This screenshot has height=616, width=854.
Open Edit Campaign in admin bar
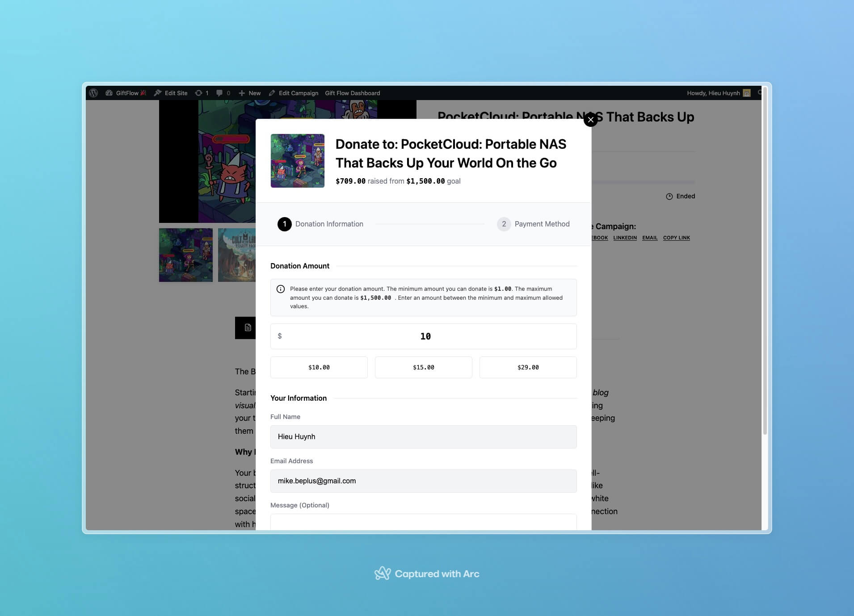click(294, 93)
